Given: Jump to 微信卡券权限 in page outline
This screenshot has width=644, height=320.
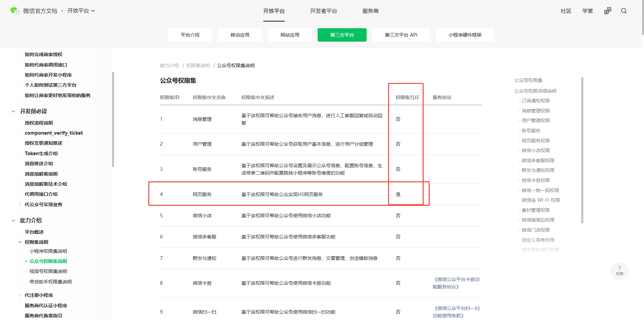Looking at the screenshot, I should coord(536,180).
